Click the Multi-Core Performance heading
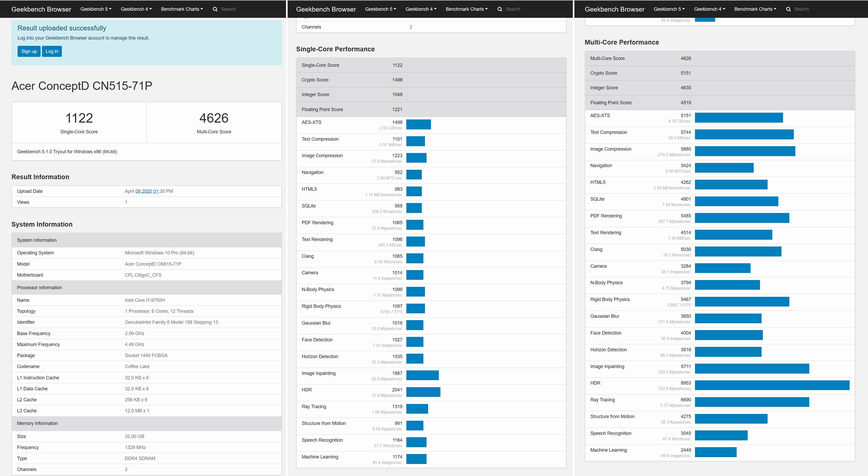The width and height of the screenshot is (868, 476). point(622,42)
